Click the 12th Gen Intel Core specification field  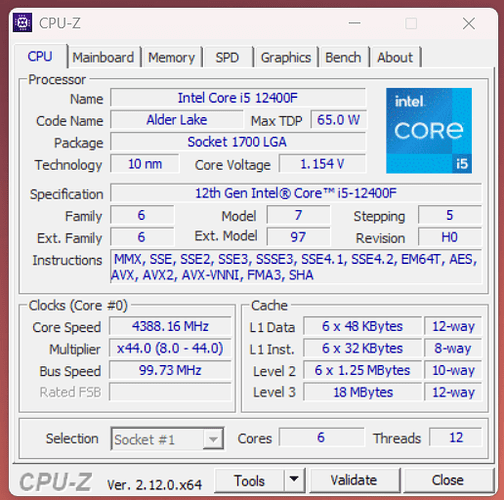click(296, 193)
